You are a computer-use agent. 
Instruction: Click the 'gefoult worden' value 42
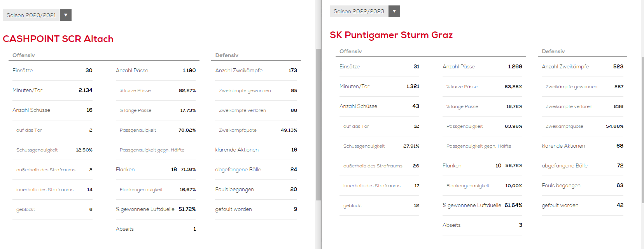coord(620,205)
